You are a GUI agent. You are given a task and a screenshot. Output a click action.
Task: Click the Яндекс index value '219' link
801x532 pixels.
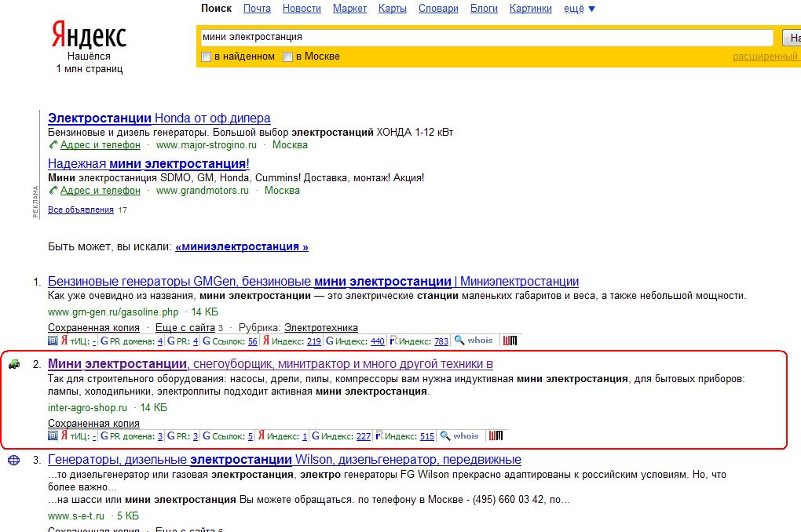[313, 341]
